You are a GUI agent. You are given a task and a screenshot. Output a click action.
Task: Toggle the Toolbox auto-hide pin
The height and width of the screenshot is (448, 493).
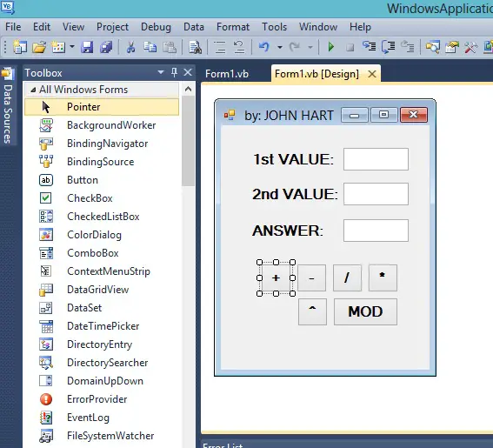[x=174, y=73]
